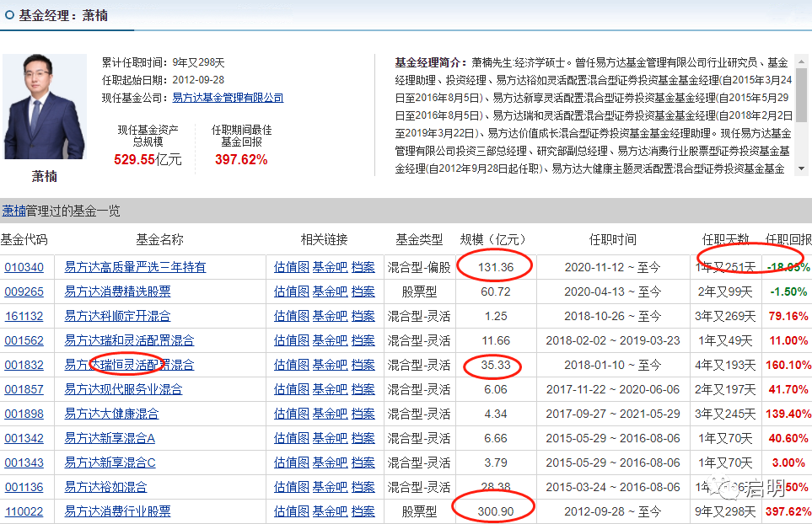Click the 9年又298天 cell in last row
The image size is (812, 524).
tap(725, 511)
